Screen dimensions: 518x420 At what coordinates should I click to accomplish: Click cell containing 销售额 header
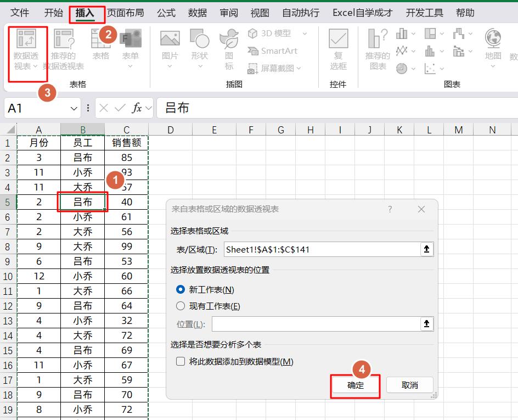tap(127, 142)
